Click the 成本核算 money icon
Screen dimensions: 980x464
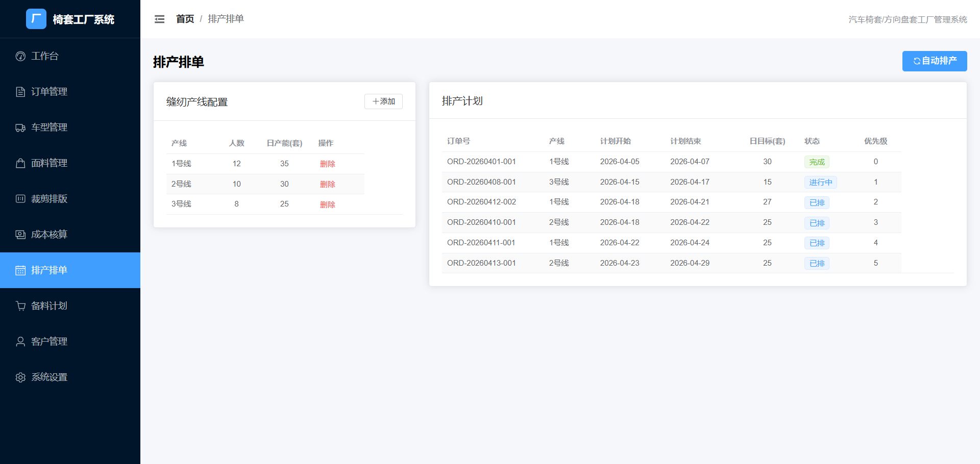tap(20, 235)
